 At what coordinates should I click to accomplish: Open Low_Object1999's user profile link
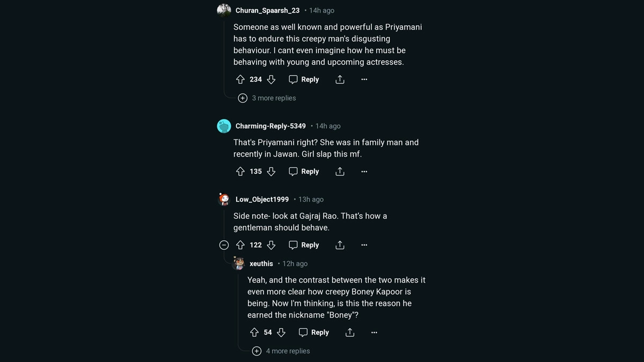[x=262, y=200]
